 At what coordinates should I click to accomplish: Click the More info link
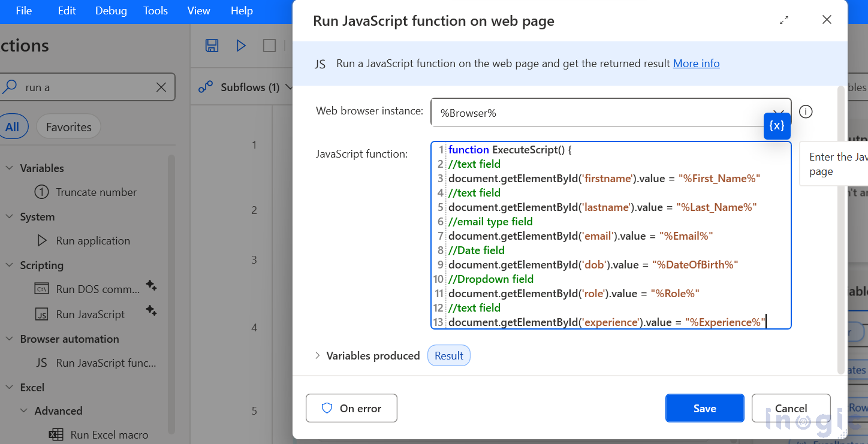(x=696, y=63)
